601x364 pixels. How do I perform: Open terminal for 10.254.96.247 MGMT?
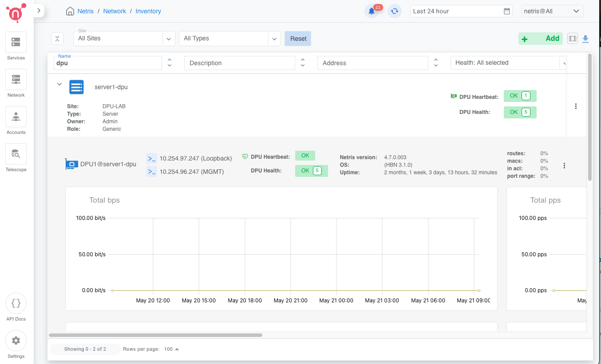151,172
